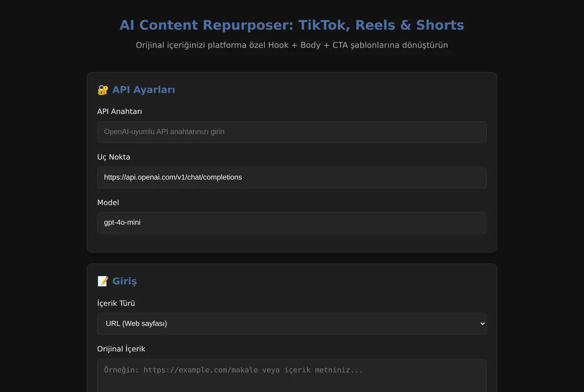Click the API Ayarları section heading

click(144, 89)
